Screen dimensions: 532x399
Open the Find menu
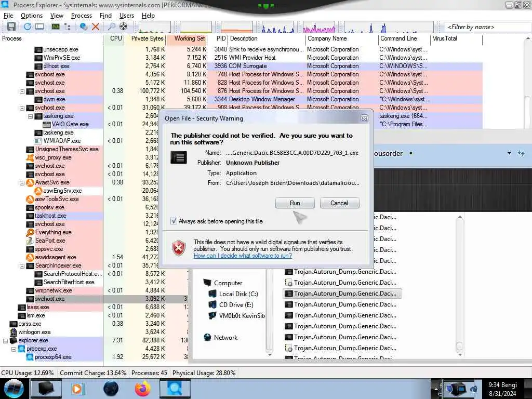coord(105,16)
